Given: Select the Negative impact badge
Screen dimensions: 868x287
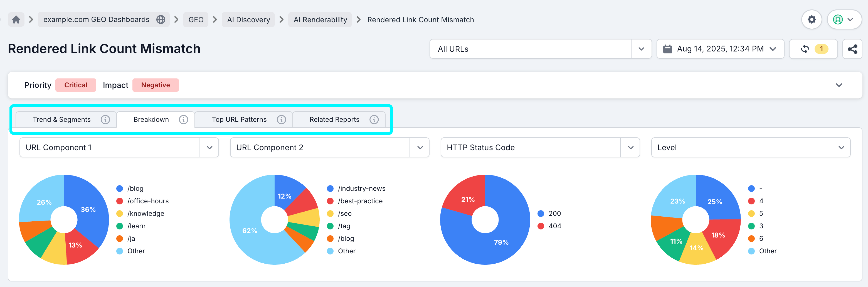Looking at the screenshot, I should tap(155, 85).
